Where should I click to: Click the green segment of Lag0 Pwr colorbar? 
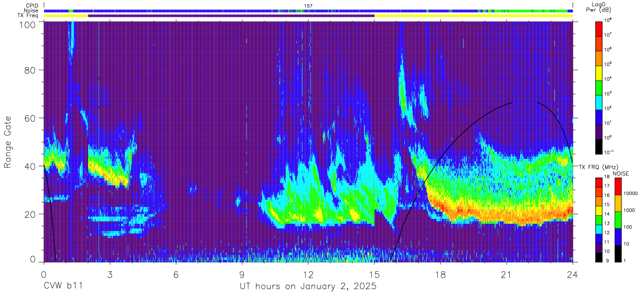coord(599,87)
